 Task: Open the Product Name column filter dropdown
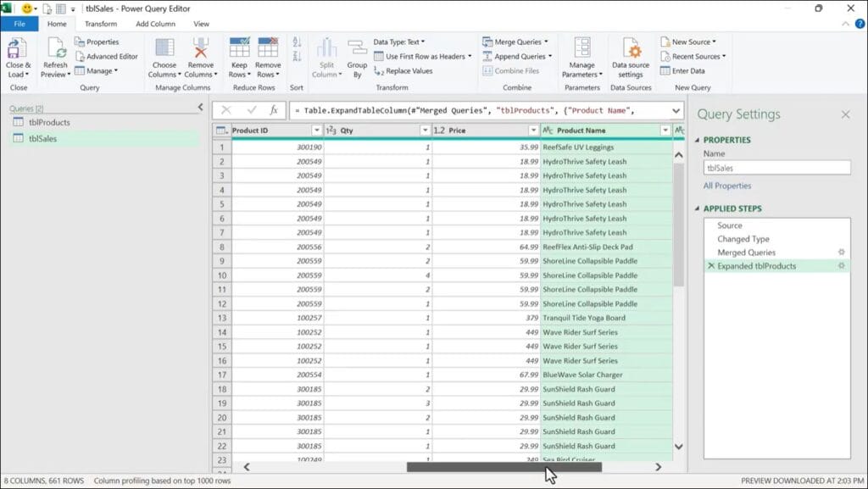665,131
